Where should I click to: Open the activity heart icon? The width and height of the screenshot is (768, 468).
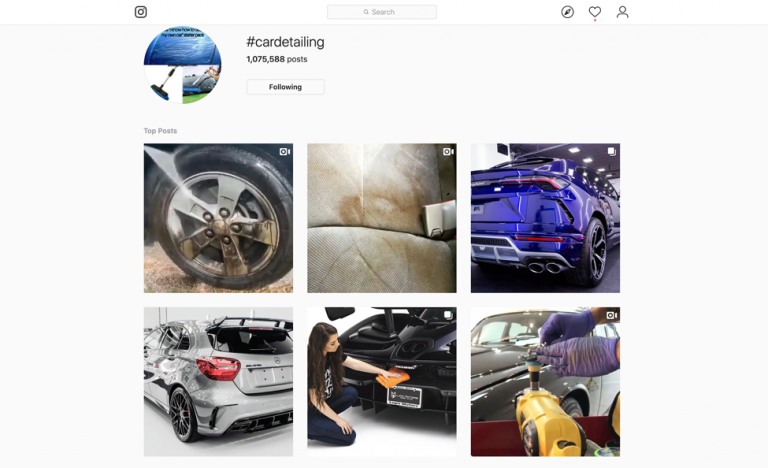[595, 12]
